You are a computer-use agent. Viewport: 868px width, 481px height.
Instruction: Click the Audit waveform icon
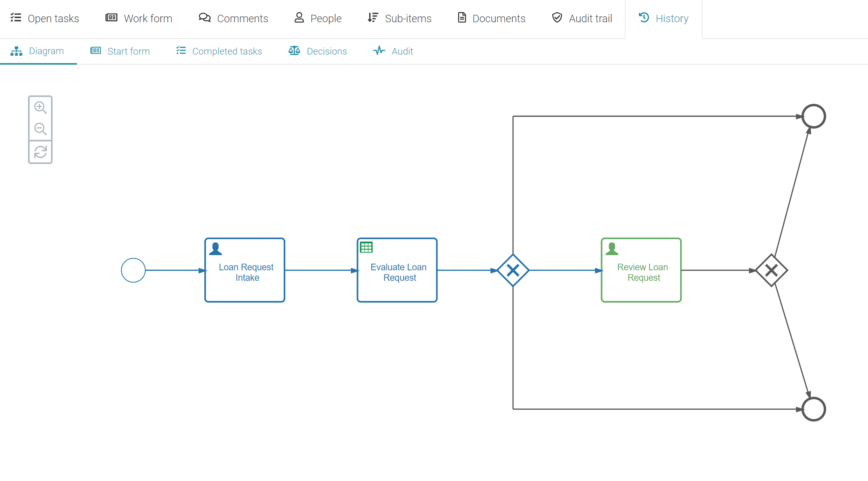click(379, 51)
